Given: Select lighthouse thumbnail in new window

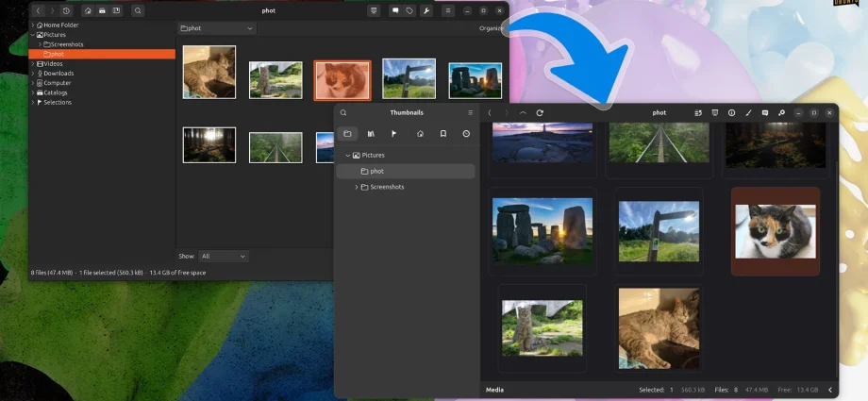Looking at the screenshot, I should [542, 142].
